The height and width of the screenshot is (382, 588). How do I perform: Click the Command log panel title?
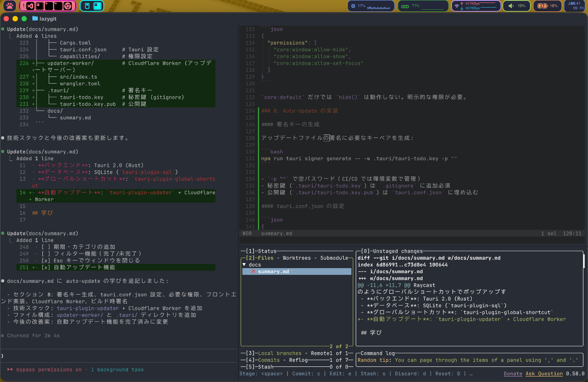point(378,353)
